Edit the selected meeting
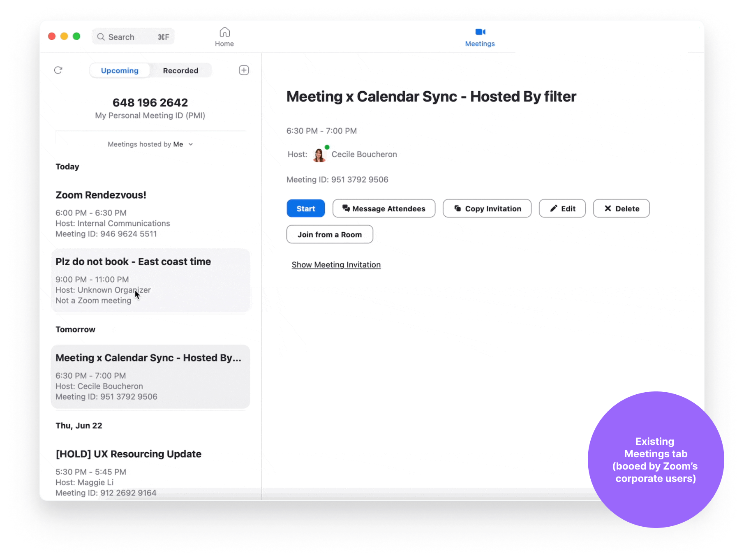 tap(562, 209)
